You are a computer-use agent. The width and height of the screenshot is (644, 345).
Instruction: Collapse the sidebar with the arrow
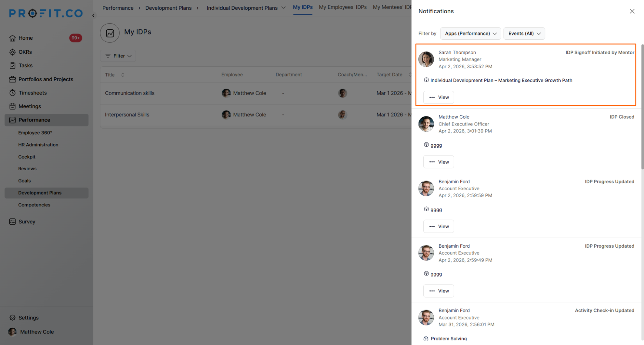point(93,15)
